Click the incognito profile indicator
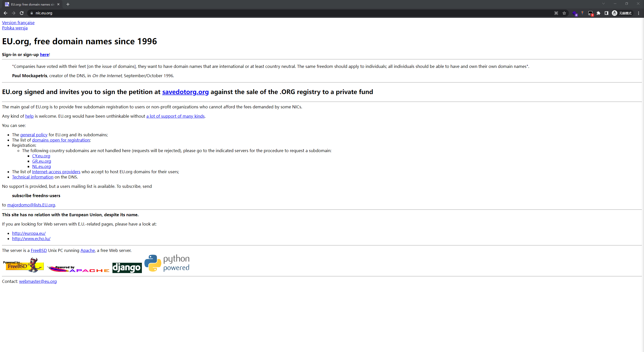This screenshot has height=352, width=644. 622,13
